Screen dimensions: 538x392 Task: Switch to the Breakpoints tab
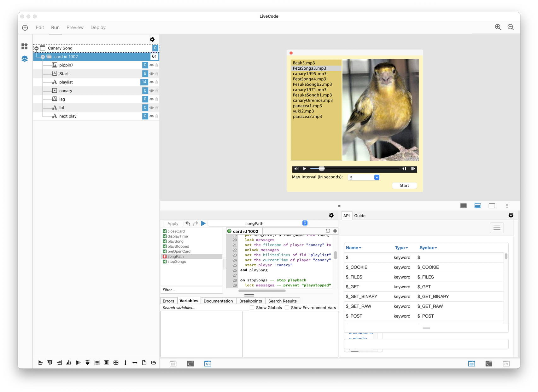pyautogui.click(x=250, y=301)
